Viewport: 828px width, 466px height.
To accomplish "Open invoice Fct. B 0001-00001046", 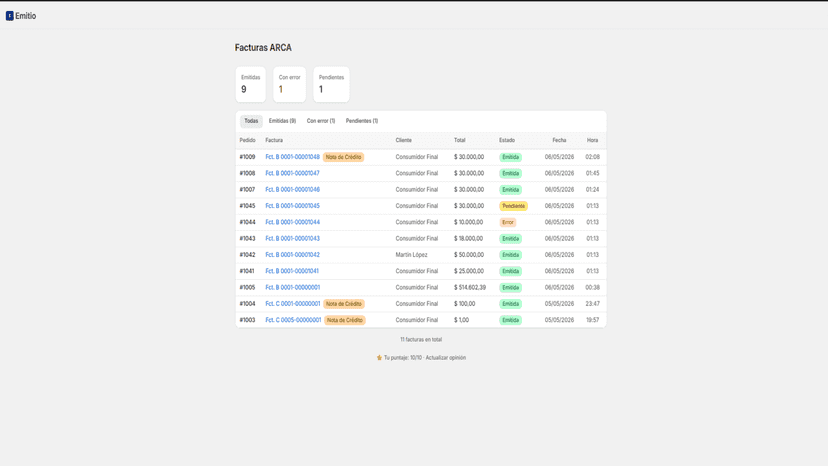I will pos(293,190).
